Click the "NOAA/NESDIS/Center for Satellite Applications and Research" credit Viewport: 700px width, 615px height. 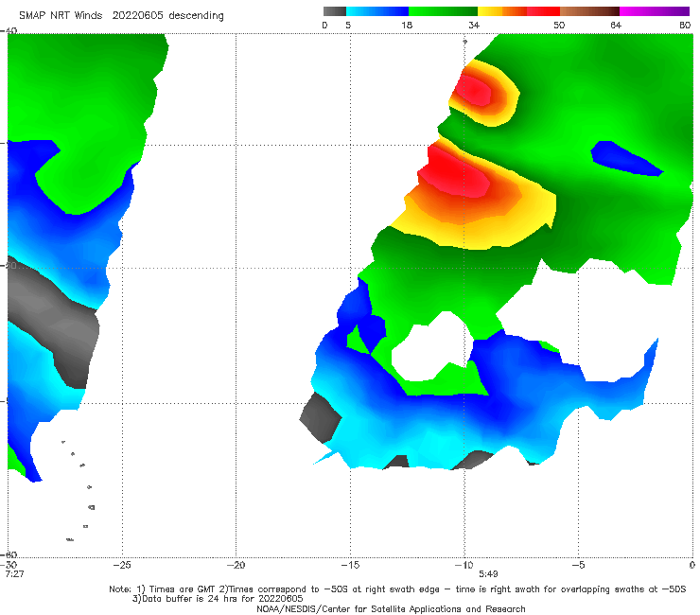pyautogui.click(x=391, y=609)
